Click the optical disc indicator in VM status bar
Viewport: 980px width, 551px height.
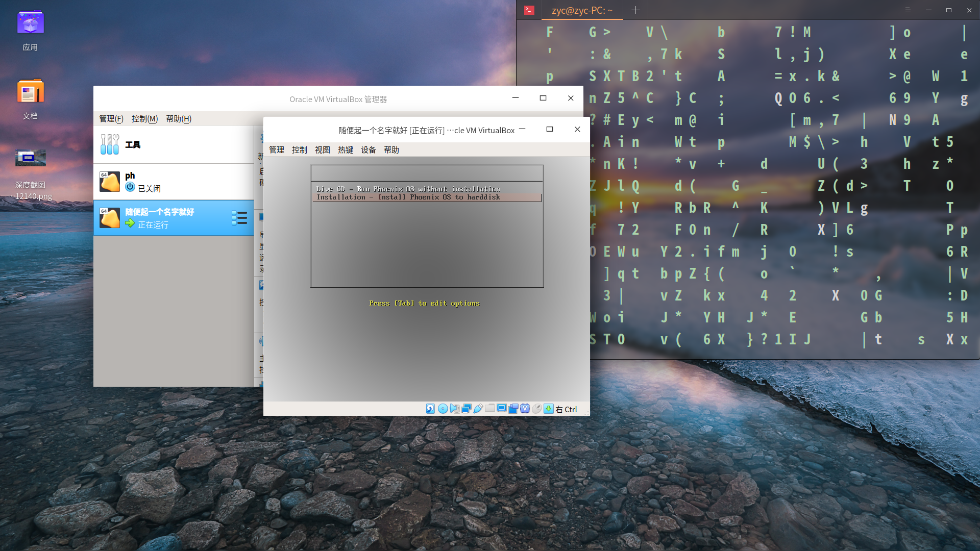pos(443,409)
